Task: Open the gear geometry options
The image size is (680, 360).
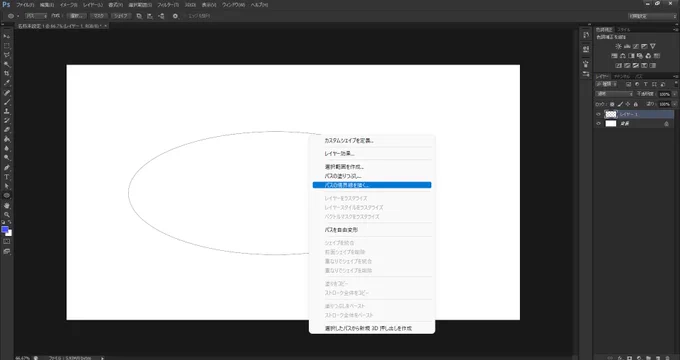Action: [x=175, y=16]
